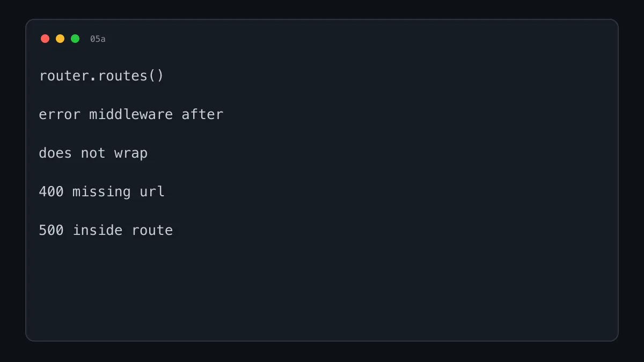Click the word missing
This screenshot has height=362, width=644.
[101, 192]
